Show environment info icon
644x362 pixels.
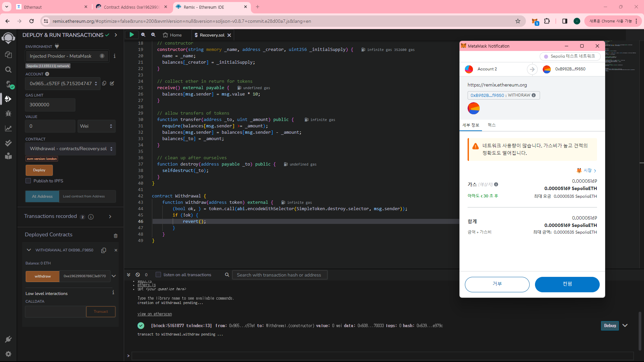point(115,56)
